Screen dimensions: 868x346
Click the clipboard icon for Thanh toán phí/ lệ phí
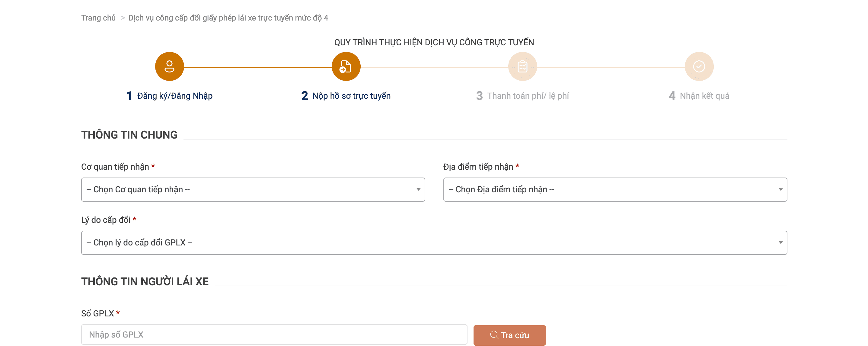click(522, 66)
